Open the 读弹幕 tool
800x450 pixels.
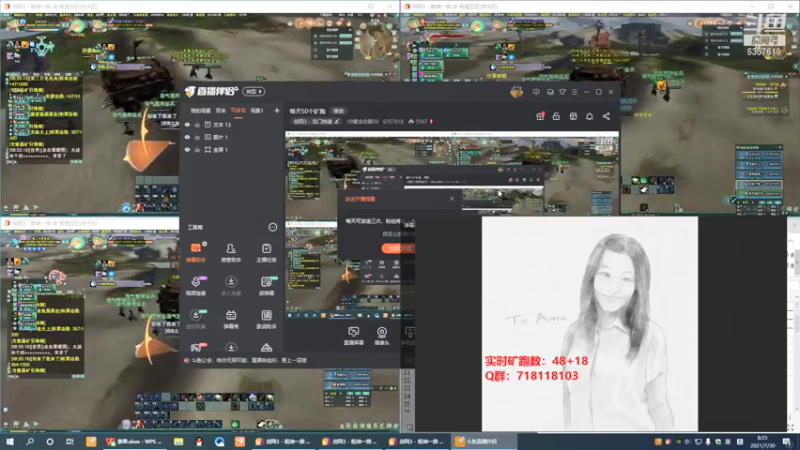click(266, 285)
